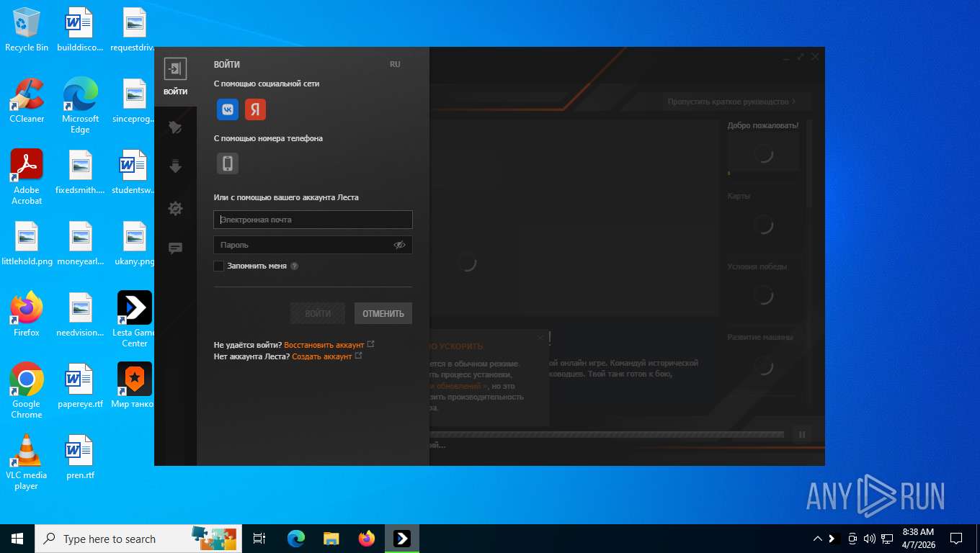Open Google Chrome desktop shortcut

27,391
